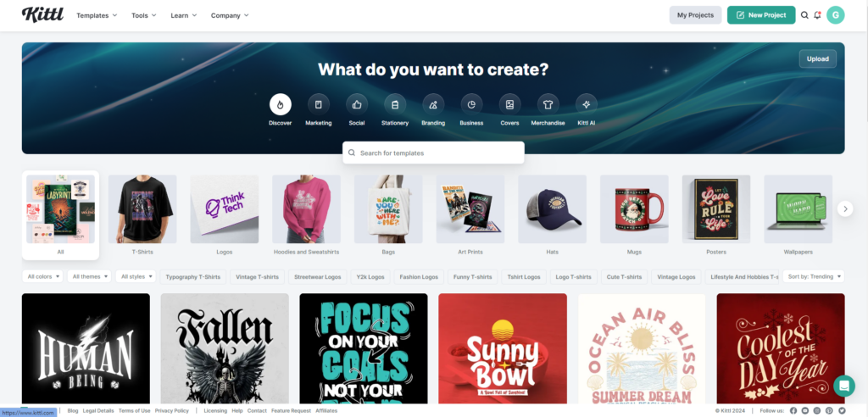Open the Templates menu
The width and height of the screenshot is (868, 417).
97,15
